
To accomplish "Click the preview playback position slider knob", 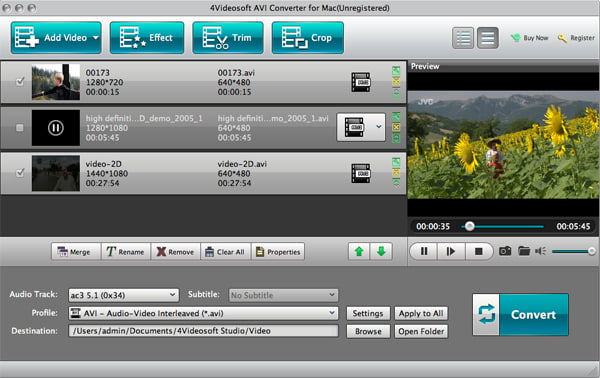I will point(470,226).
